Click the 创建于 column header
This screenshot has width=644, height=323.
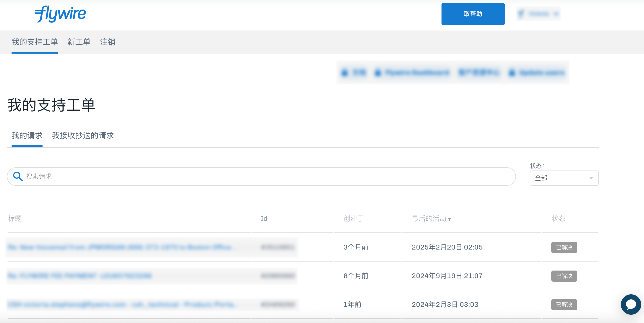click(353, 219)
